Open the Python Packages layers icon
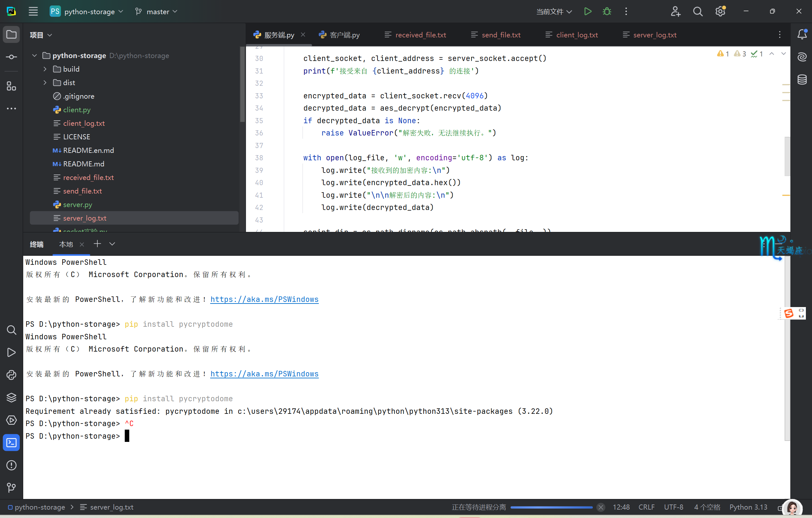This screenshot has height=518, width=812. pyautogui.click(x=12, y=397)
